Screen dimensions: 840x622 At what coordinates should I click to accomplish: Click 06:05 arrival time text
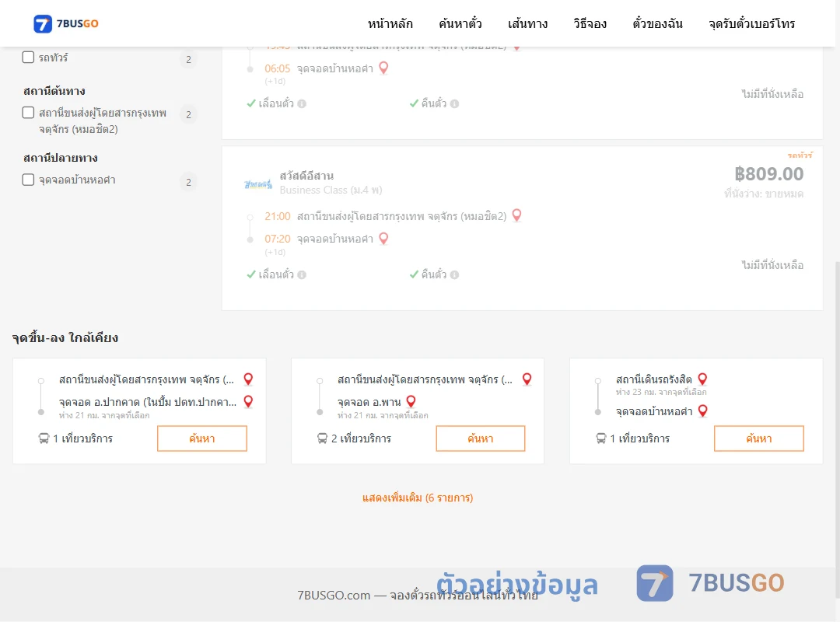pos(278,68)
